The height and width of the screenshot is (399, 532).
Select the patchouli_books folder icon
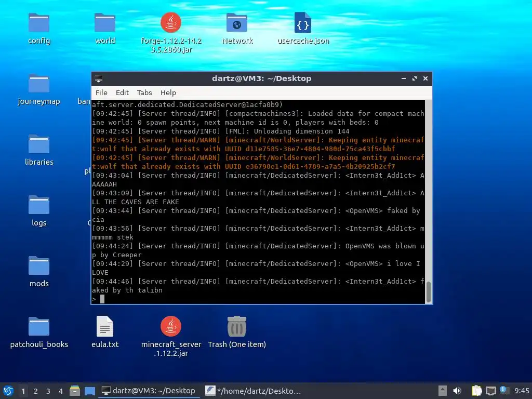(x=38, y=326)
